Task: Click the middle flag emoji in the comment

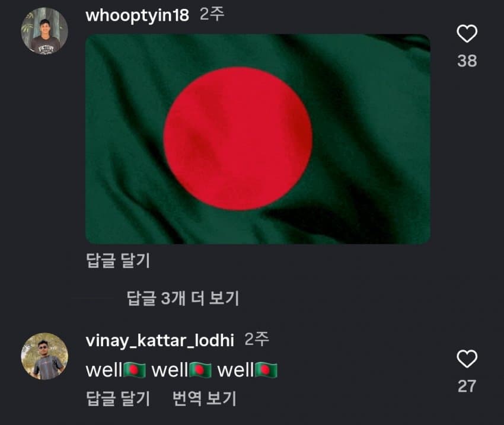Action: click(200, 370)
